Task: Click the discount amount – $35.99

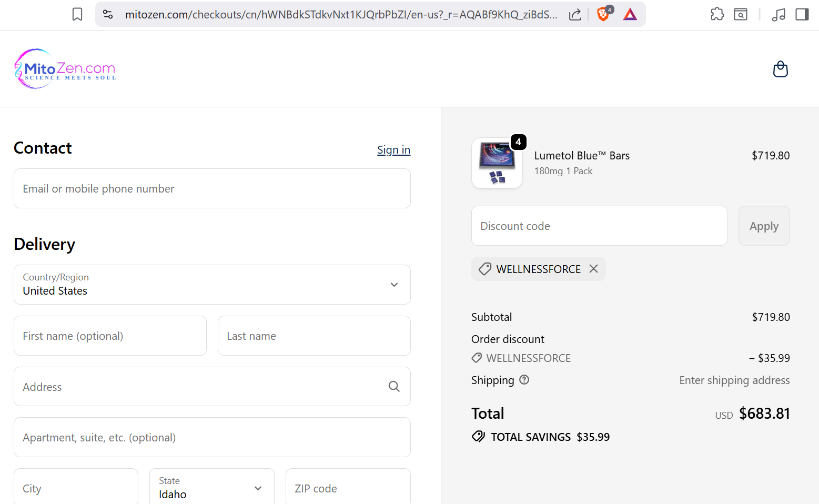Action: (x=770, y=358)
